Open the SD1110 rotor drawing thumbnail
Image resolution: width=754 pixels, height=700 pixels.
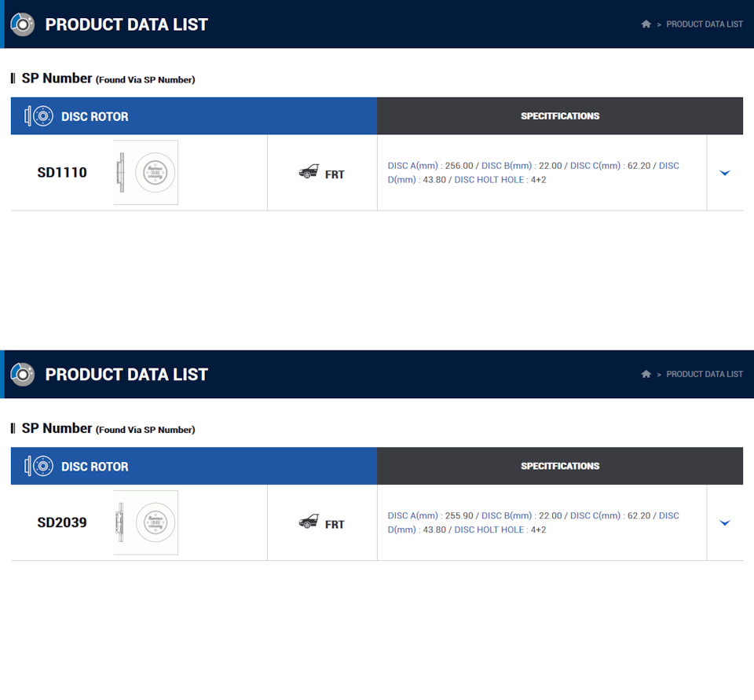point(146,172)
